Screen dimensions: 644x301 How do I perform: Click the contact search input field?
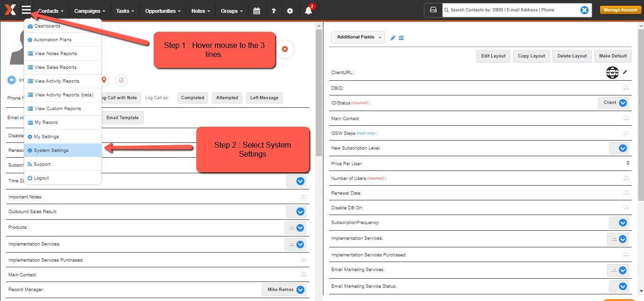coord(512,10)
